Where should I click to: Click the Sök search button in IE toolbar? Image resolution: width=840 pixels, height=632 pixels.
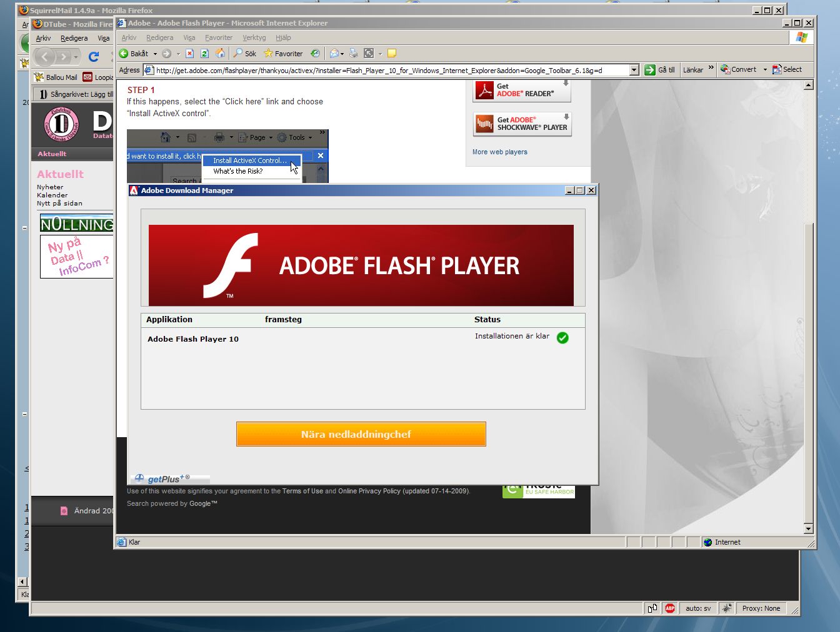[244, 54]
